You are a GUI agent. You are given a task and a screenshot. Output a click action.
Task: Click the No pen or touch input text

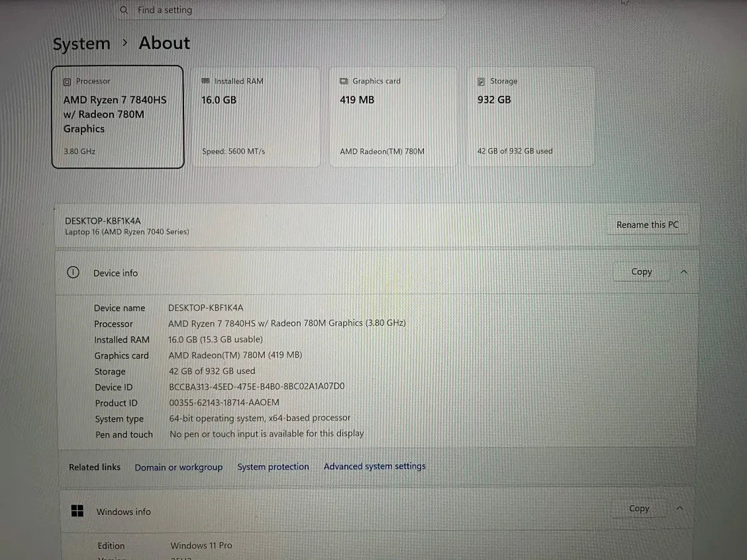267,434
